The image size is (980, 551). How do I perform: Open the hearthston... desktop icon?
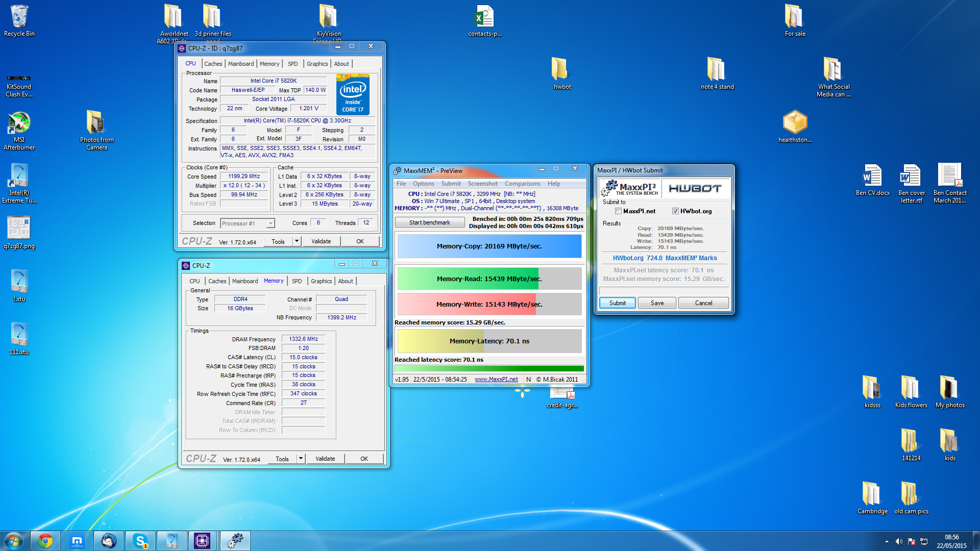795,127
